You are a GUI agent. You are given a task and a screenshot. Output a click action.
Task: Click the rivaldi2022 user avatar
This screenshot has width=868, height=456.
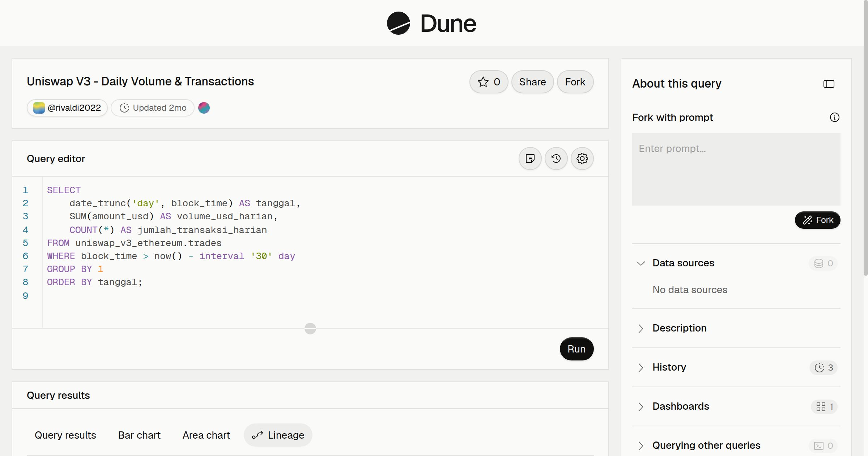tap(39, 108)
